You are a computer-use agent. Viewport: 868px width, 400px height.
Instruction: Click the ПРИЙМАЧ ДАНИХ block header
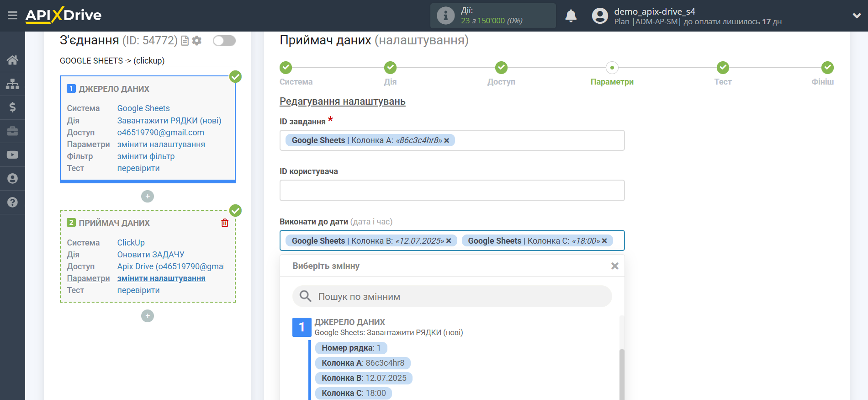coord(114,223)
